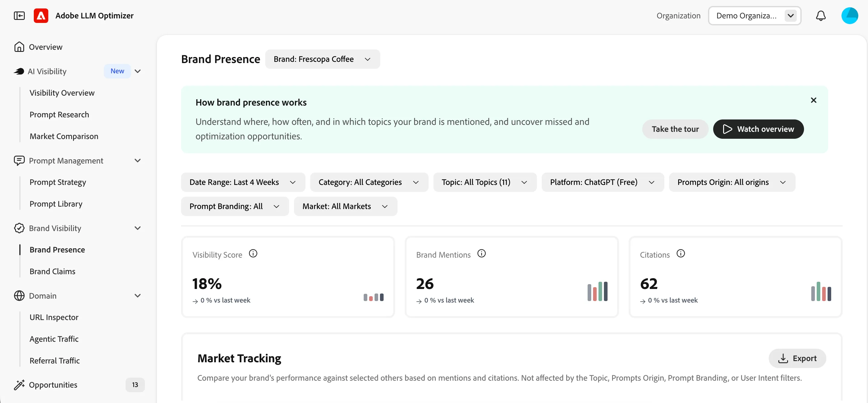Click the Brand Visibility badge icon

[x=19, y=228]
